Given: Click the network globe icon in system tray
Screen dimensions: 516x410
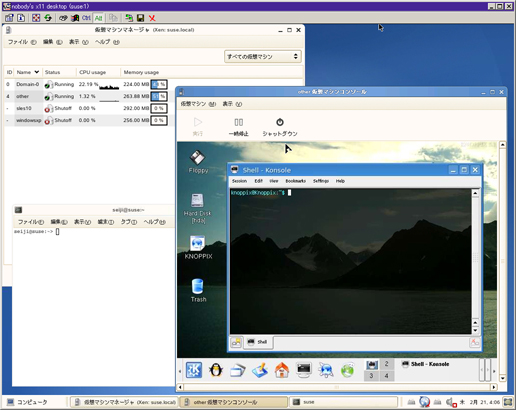Looking at the screenshot, I should (x=425, y=402).
